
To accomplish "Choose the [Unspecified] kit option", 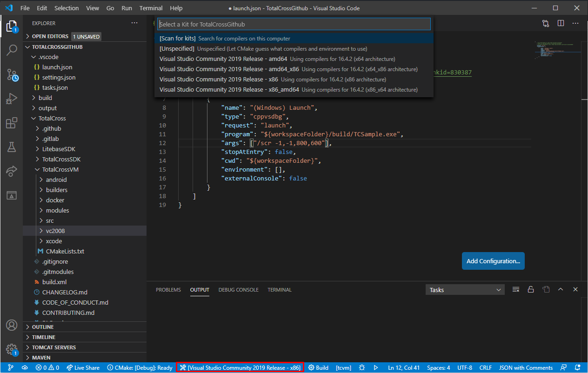I will tap(294, 48).
